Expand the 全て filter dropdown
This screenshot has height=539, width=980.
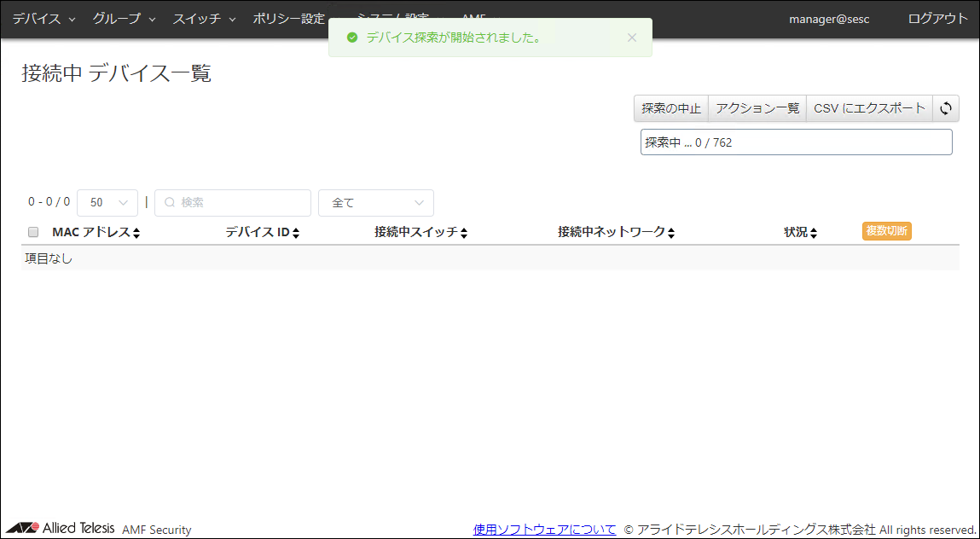(375, 203)
